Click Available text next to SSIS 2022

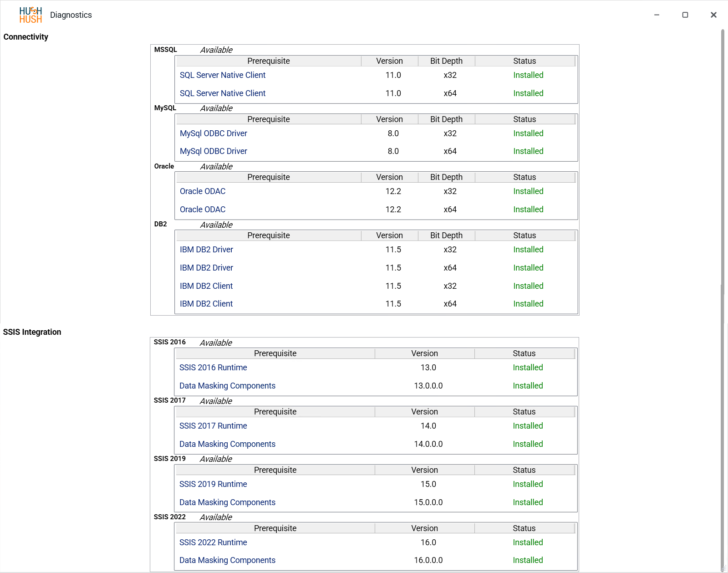coord(216,517)
